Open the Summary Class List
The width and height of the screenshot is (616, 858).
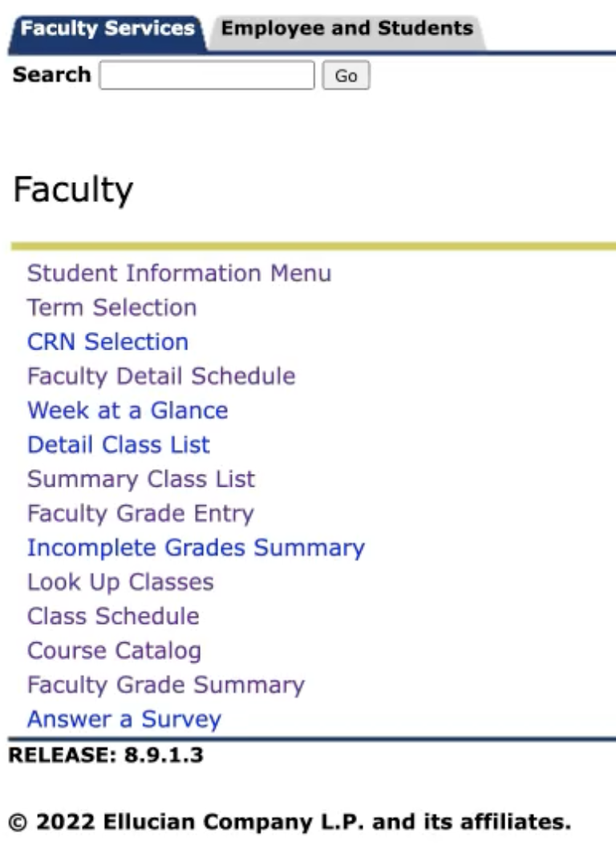pyautogui.click(x=141, y=480)
